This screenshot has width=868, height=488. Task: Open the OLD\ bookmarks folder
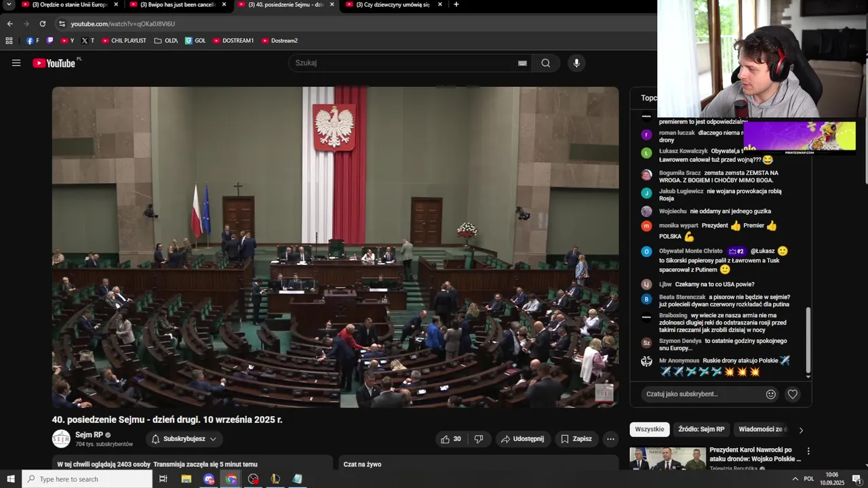click(x=166, y=41)
